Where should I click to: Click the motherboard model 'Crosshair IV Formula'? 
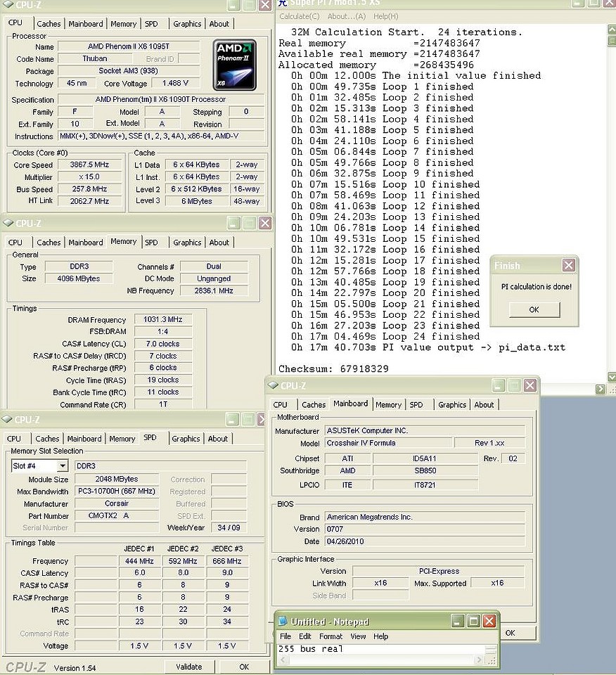[389, 442]
